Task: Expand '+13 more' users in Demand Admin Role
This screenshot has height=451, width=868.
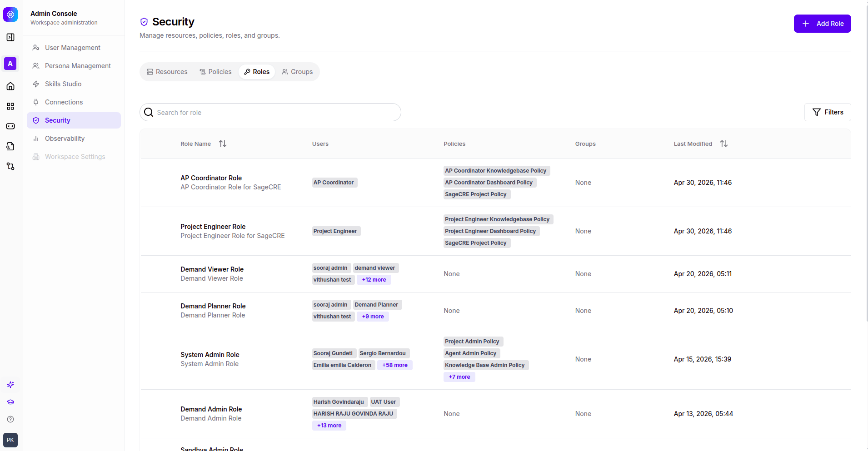Action: click(329, 426)
